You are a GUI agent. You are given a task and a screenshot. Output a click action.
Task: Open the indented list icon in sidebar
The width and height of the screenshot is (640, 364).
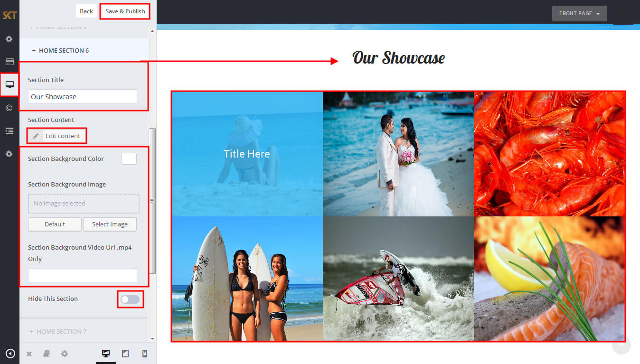click(9, 131)
